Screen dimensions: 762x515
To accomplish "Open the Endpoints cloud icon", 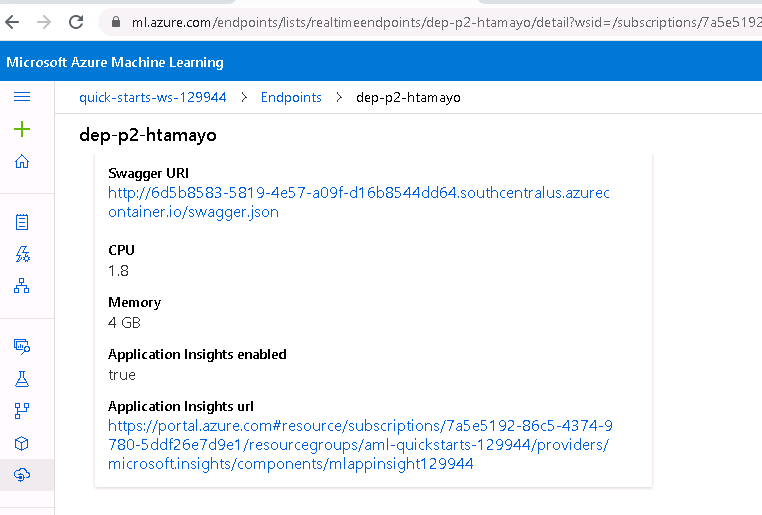I will pos(22,475).
